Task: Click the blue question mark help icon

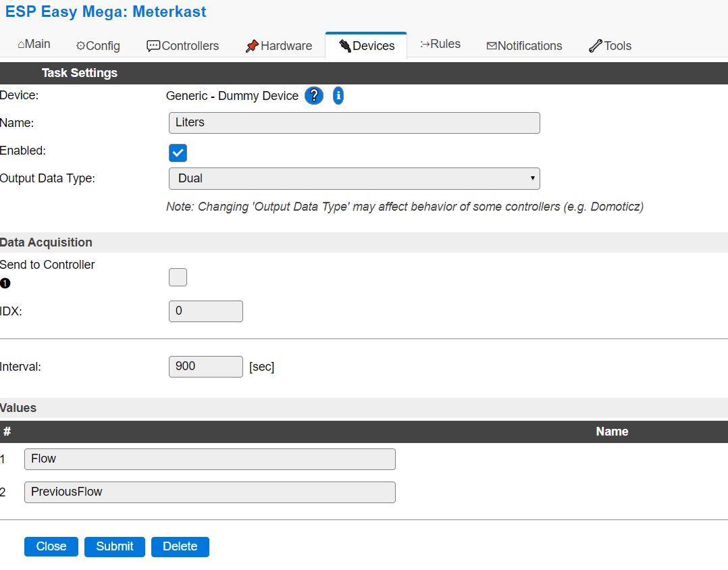Action: pyautogui.click(x=314, y=96)
